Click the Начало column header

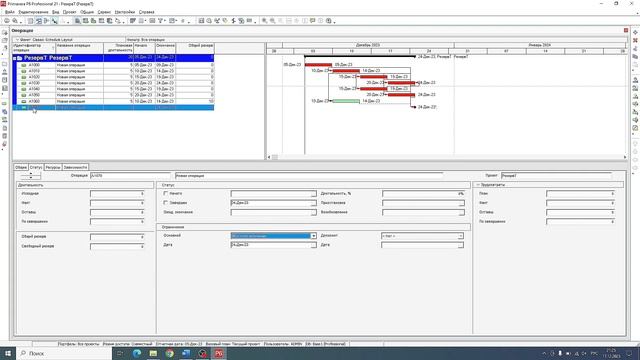[144, 48]
